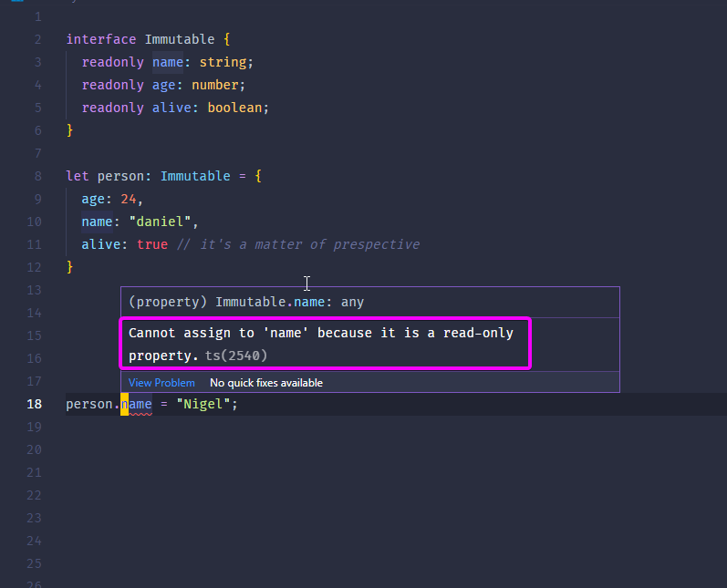Click line number 18 in the gutter

pyautogui.click(x=34, y=404)
